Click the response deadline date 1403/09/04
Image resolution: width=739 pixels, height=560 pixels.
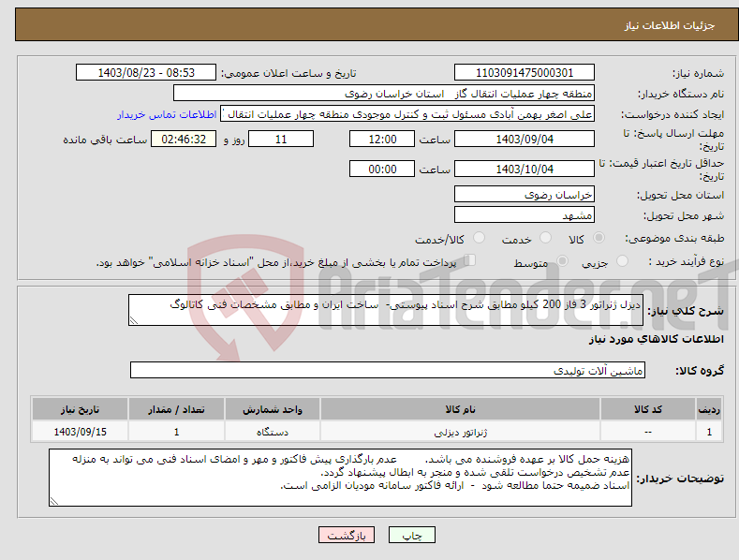(525, 139)
